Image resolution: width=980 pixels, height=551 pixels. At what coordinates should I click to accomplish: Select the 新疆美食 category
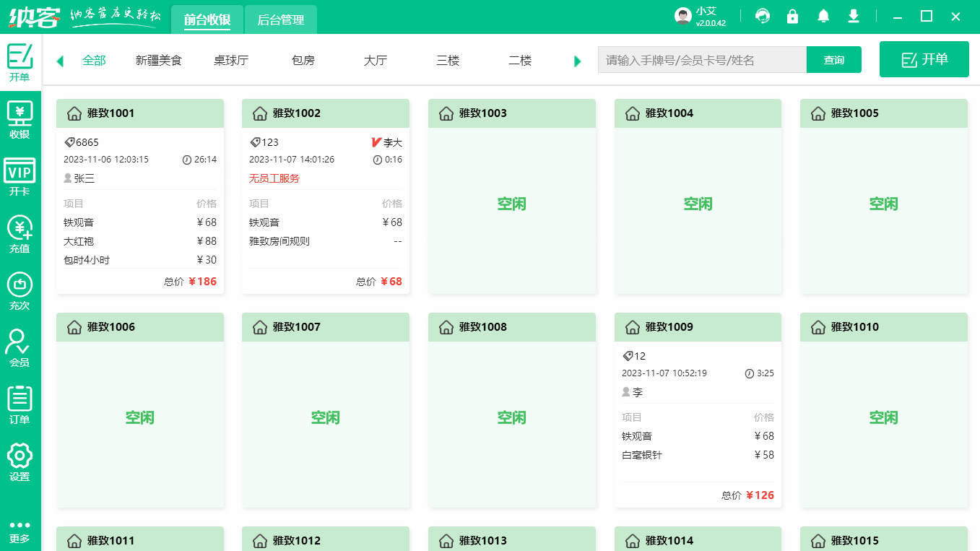pos(158,61)
